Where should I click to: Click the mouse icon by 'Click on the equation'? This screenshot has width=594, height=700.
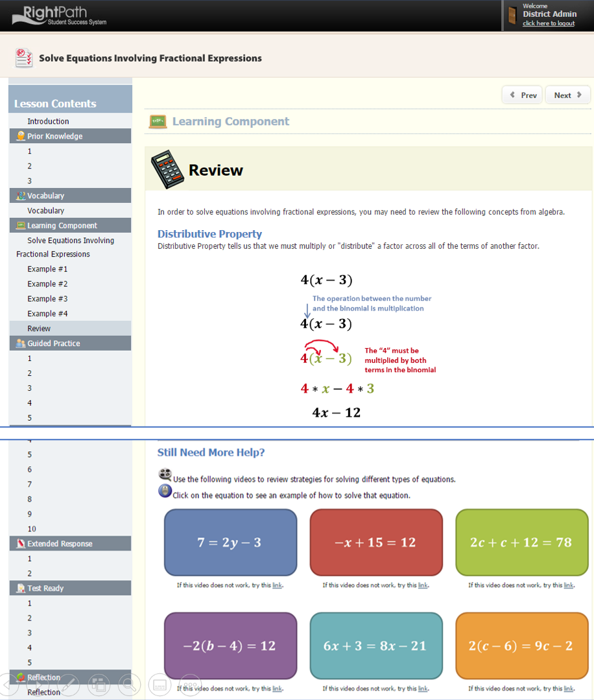pyautogui.click(x=165, y=491)
